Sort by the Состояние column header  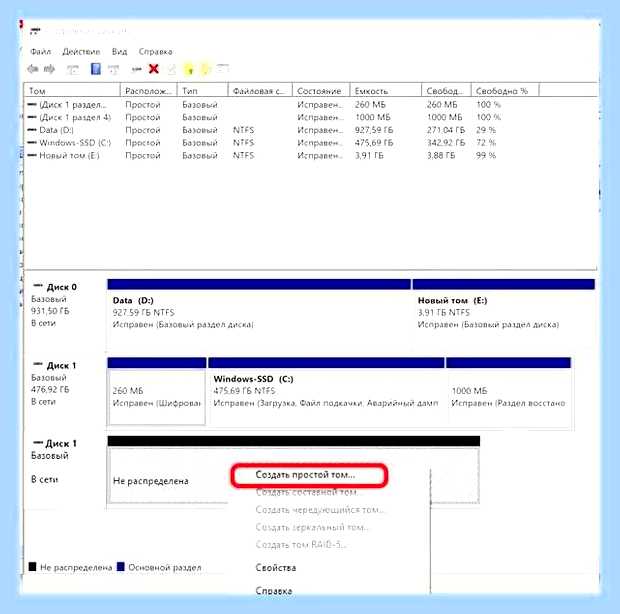pyautogui.click(x=321, y=91)
